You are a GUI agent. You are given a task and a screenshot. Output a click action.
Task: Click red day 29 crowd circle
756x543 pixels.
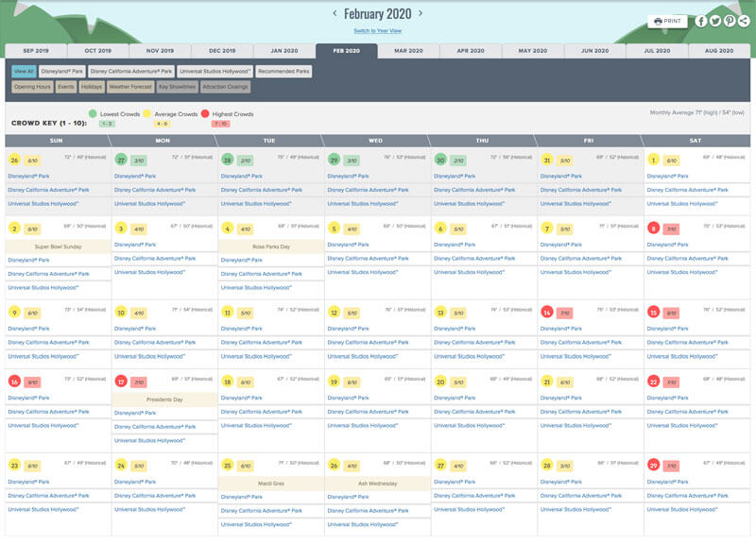click(653, 466)
